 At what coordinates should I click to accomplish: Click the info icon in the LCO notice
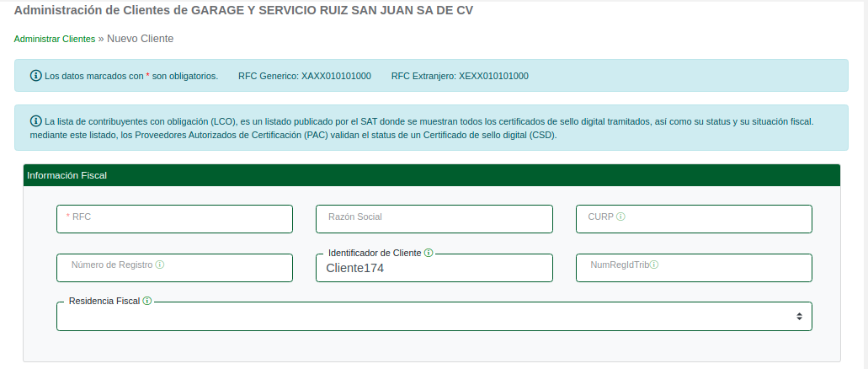click(x=36, y=121)
